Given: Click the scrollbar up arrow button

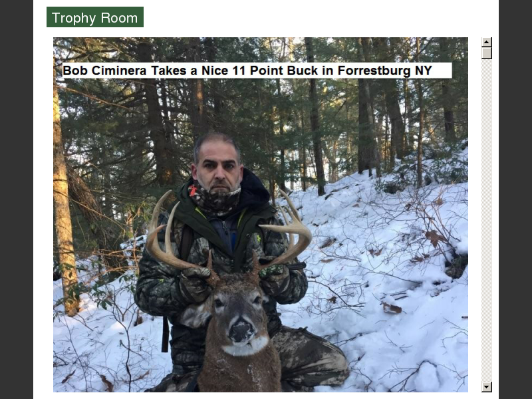Looking at the screenshot, I should (x=487, y=42).
